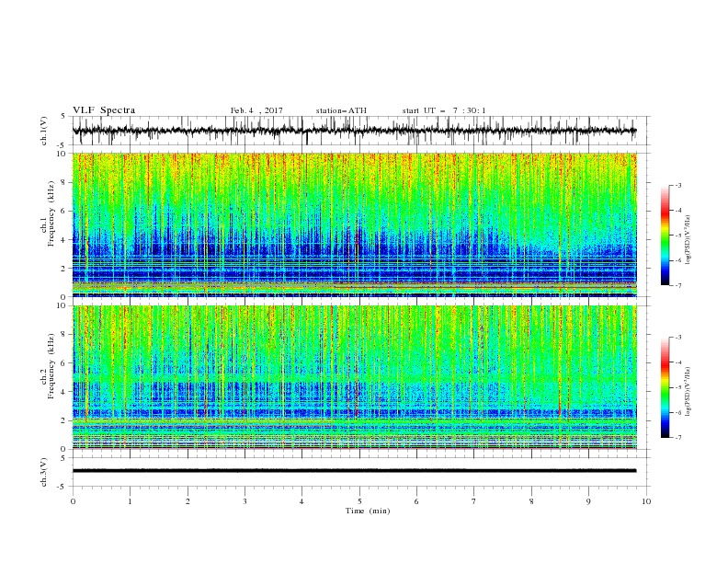Viewport: 728px width, 563px height.
Task: Click the "ch.3(V)" waveform axis label
Action: (44, 472)
